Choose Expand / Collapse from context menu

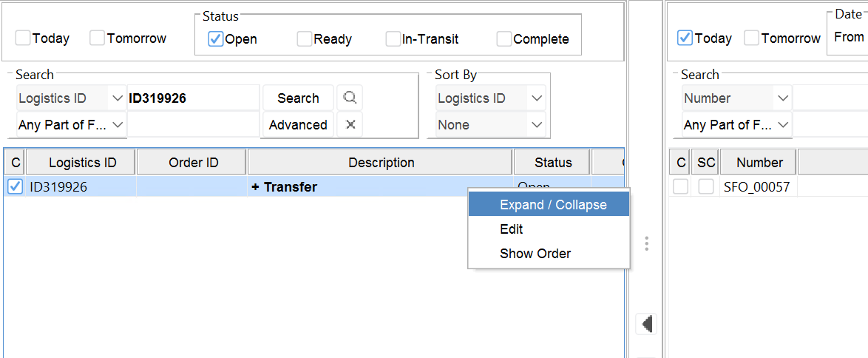552,205
